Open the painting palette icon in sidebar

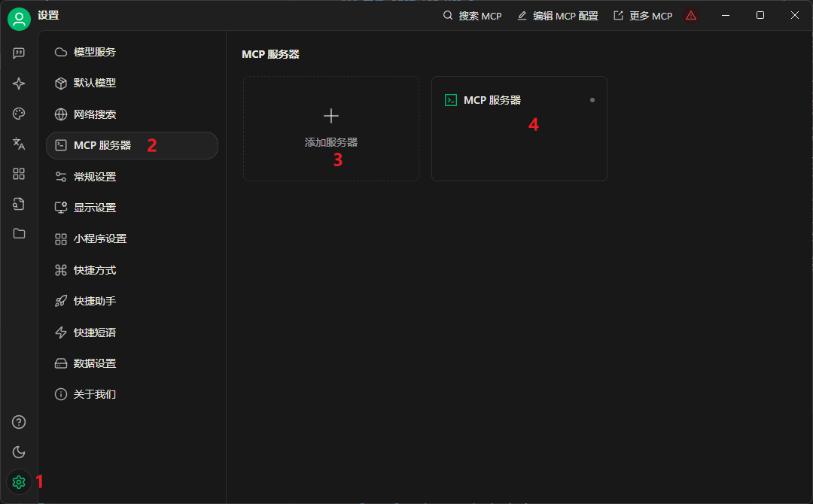[19, 114]
